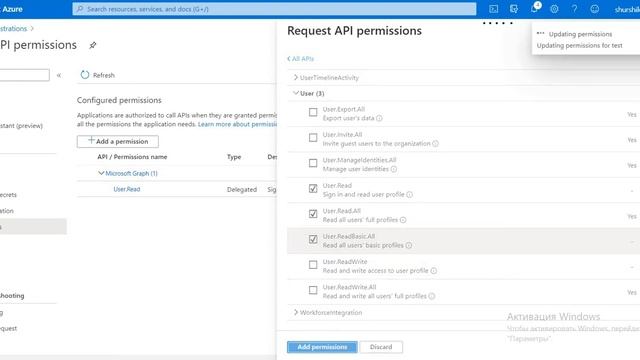Image resolution: width=640 pixels, height=360 pixels.
Task: Go back to All APIs
Action: click(300, 59)
